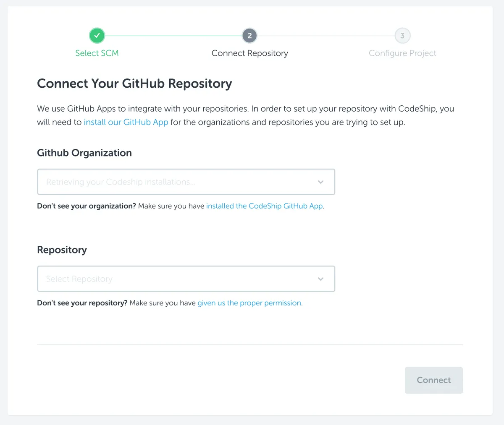The height and width of the screenshot is (425, 504).
Task: Open the Github Organization dropdown field
Action: tap(176, 182)
